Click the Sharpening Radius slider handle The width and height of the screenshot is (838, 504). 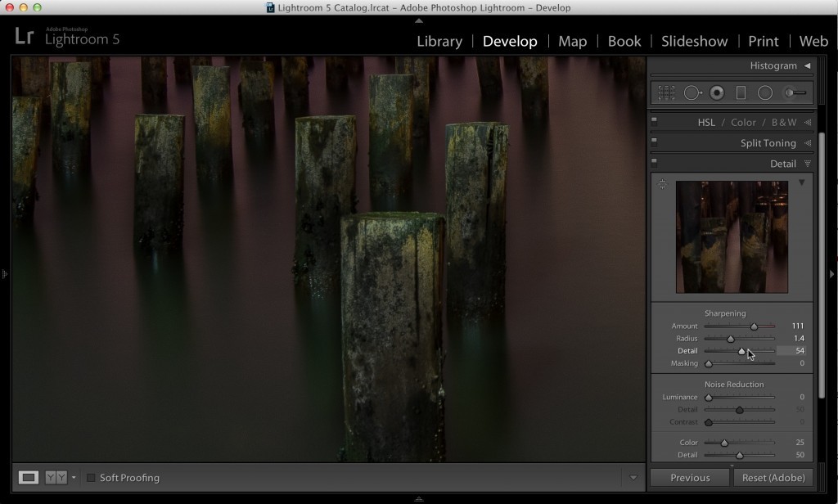tap(731, 338)
